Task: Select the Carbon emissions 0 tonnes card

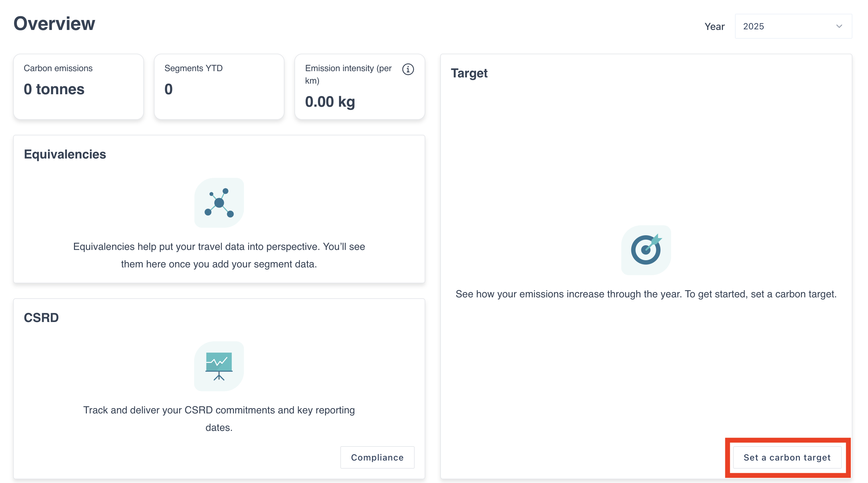Action: 78,86
